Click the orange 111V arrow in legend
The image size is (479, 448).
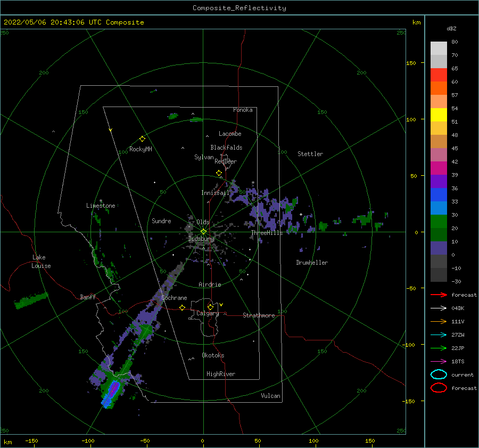tap(439, 321)
